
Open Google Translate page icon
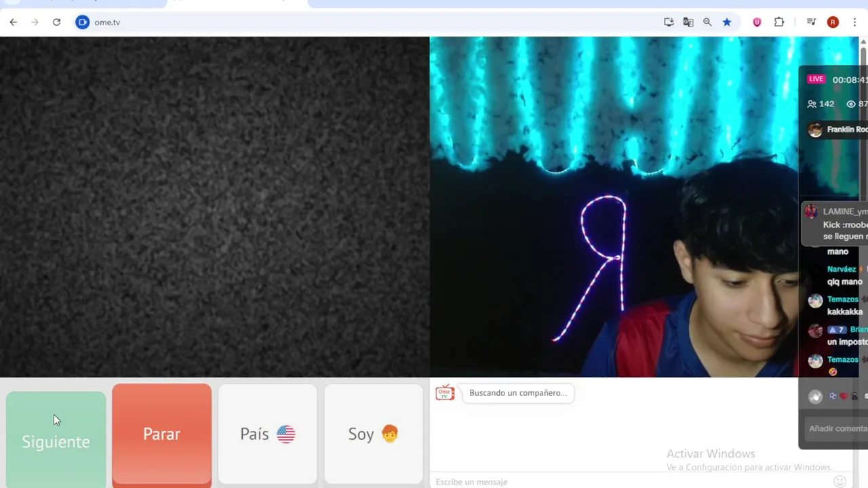click(688, 22)
